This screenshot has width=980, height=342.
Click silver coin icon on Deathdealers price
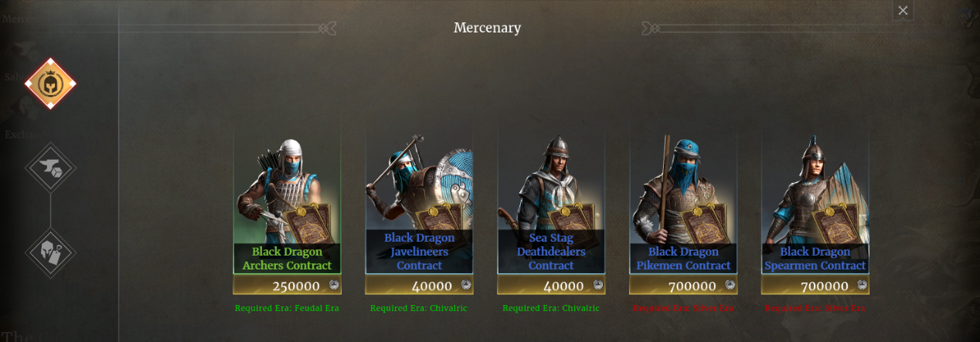tap(598, 286)
